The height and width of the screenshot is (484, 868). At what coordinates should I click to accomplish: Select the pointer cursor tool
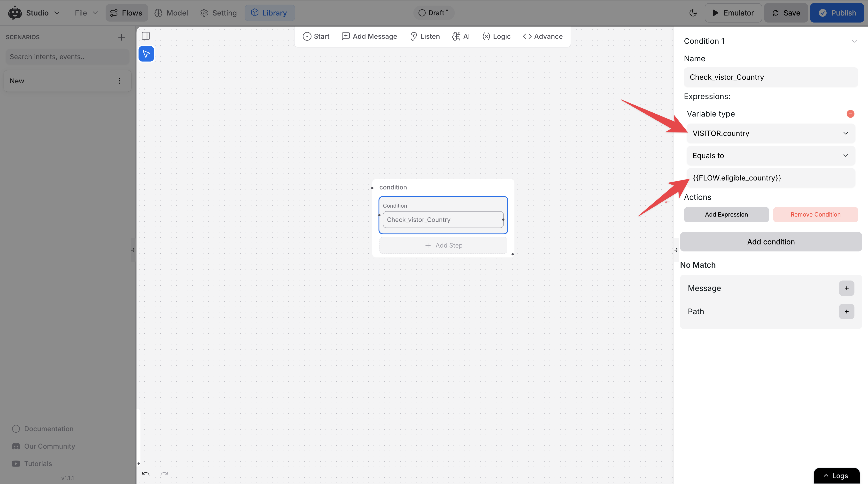pos(146,54)
